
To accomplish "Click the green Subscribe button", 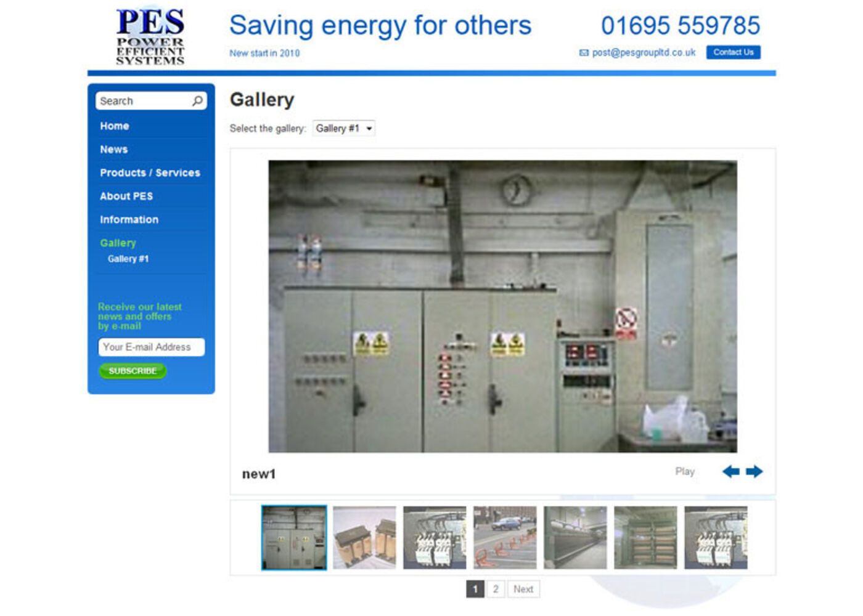I will pyautogui.click(x=133, y=371).
